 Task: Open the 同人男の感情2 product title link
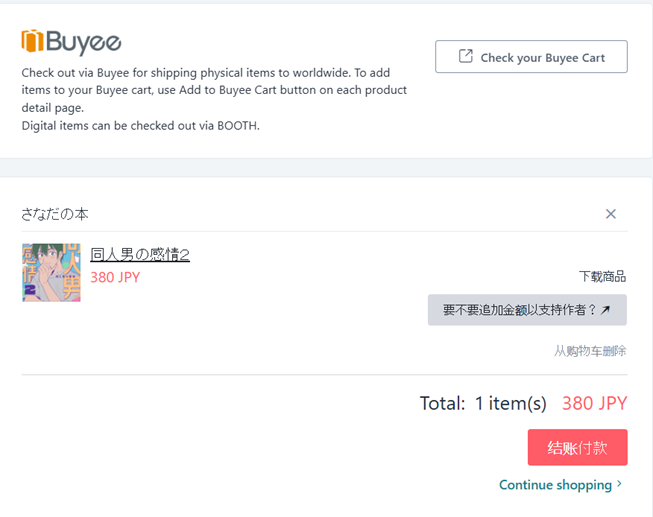(140, 255)
